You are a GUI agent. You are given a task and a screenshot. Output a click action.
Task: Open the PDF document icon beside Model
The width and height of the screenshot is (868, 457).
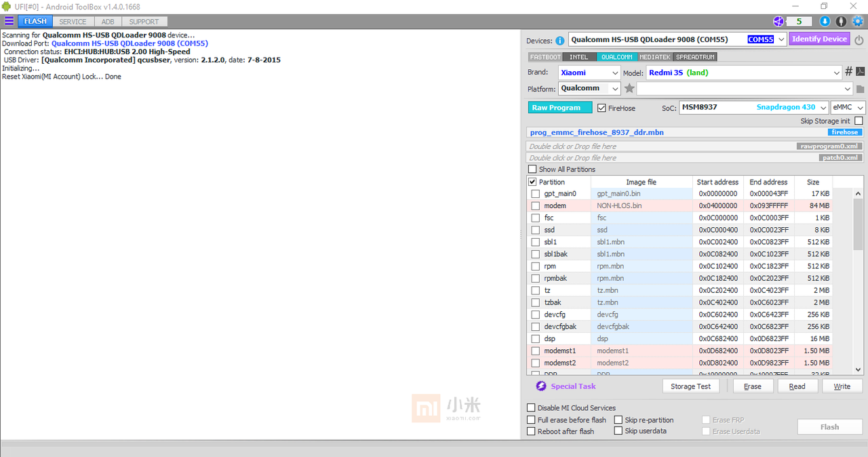860,72
